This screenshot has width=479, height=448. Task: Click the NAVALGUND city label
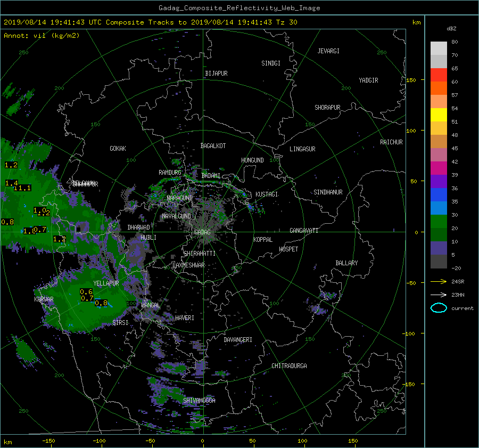pyautogui.click(x=176, y=216)
